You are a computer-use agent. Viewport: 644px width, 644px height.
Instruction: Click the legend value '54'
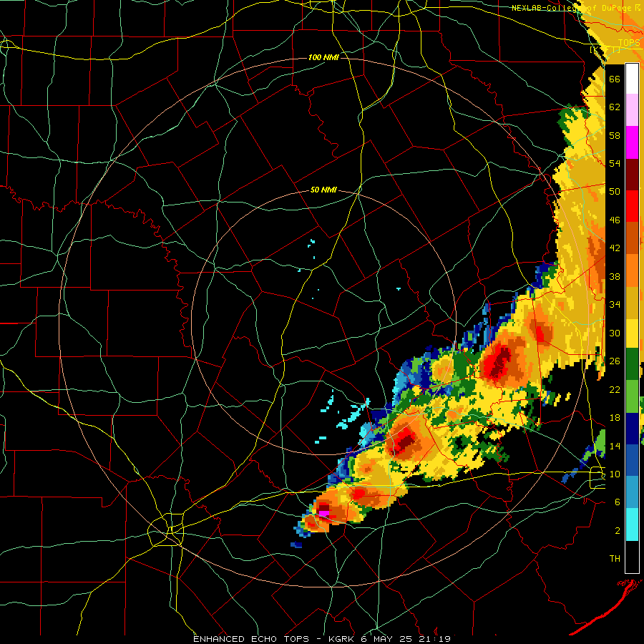[x=615, y=163]
